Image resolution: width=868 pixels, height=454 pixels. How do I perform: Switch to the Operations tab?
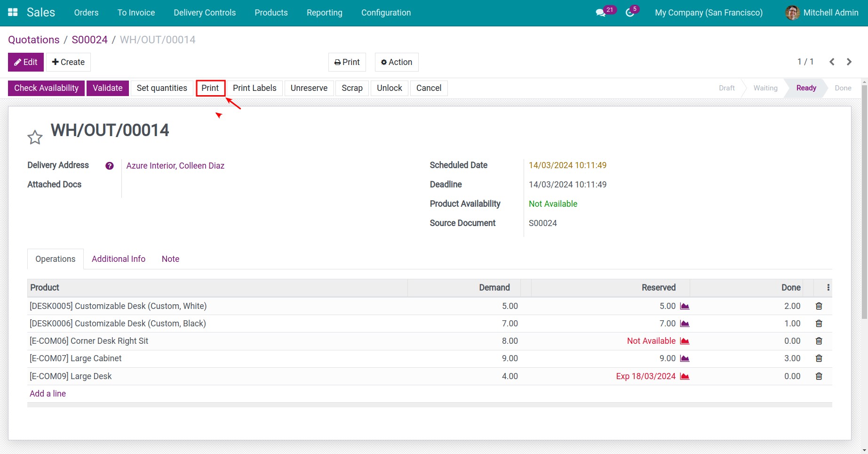(x=56, y=259)
